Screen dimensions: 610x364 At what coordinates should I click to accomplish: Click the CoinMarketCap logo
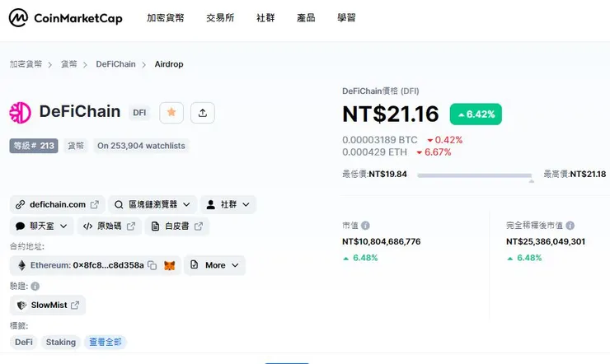click(65, 18)
